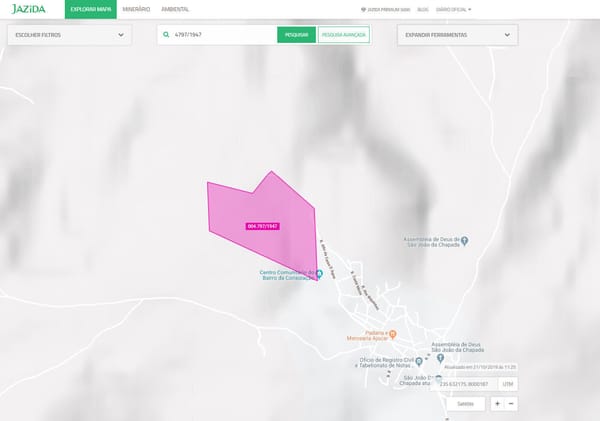The image size is (600, 421).
Task: Toggle UTM coordinate format
Action: tap(508, 383)
